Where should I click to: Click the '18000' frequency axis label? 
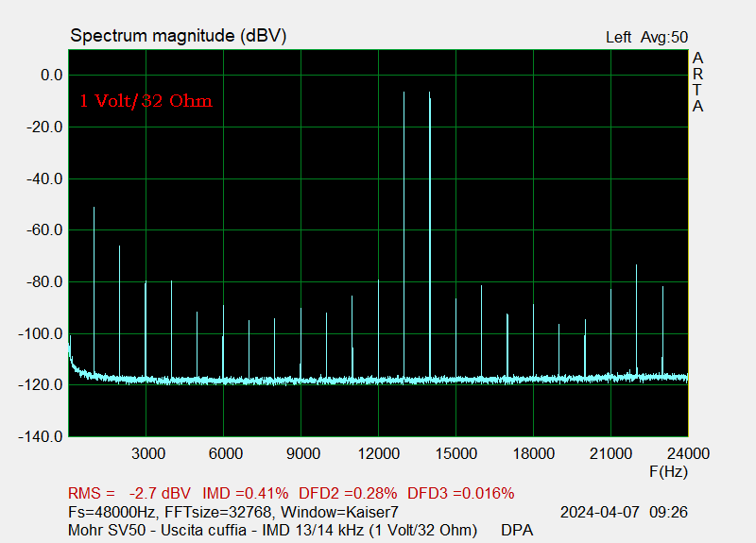click(x=534, y=453)
